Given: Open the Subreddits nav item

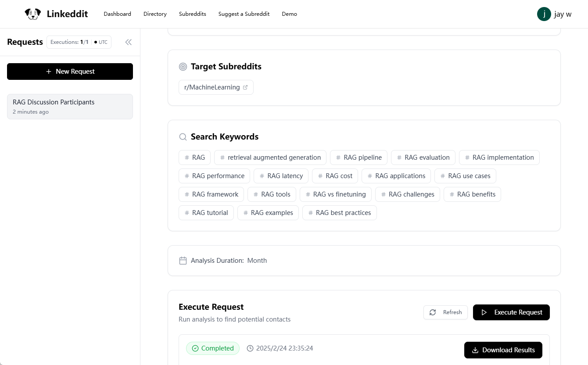Looking at the screenshot, I should [x=193, y=14].
